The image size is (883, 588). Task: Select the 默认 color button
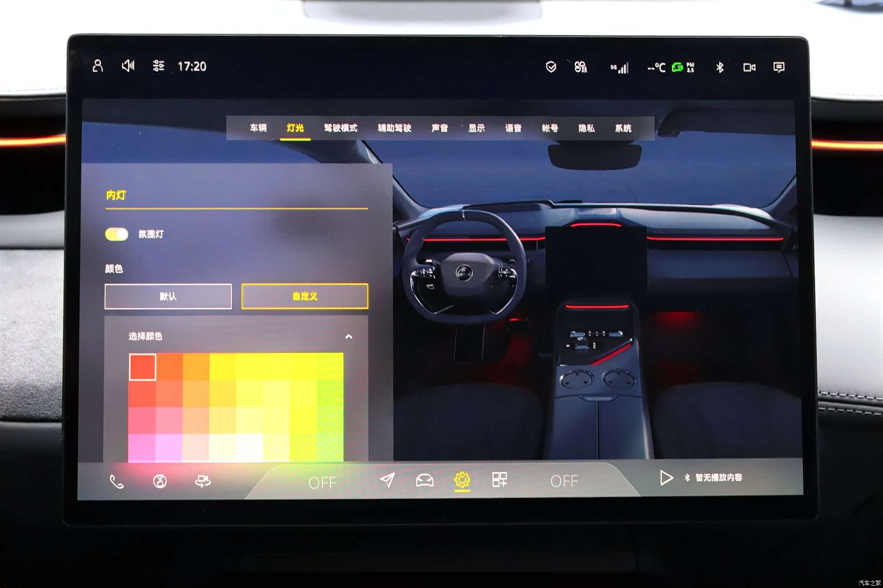(x=168, y=296)
